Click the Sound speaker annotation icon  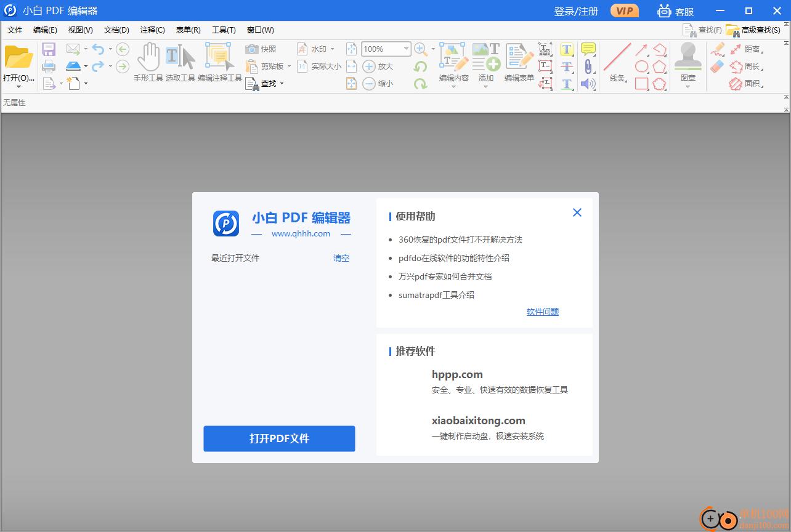[x=588, y=84]
